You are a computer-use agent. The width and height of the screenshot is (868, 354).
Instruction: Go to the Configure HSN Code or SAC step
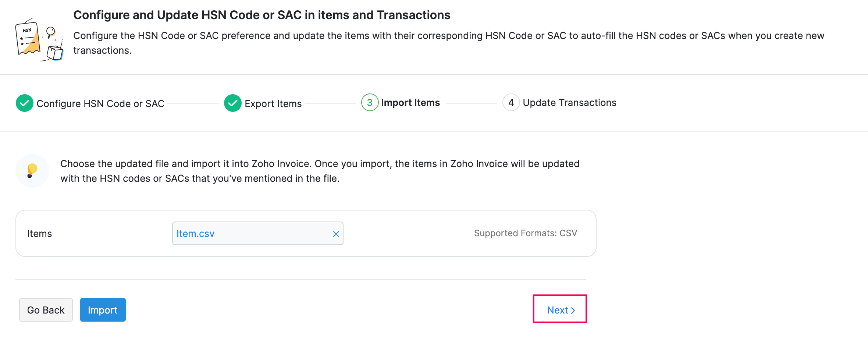100,104
